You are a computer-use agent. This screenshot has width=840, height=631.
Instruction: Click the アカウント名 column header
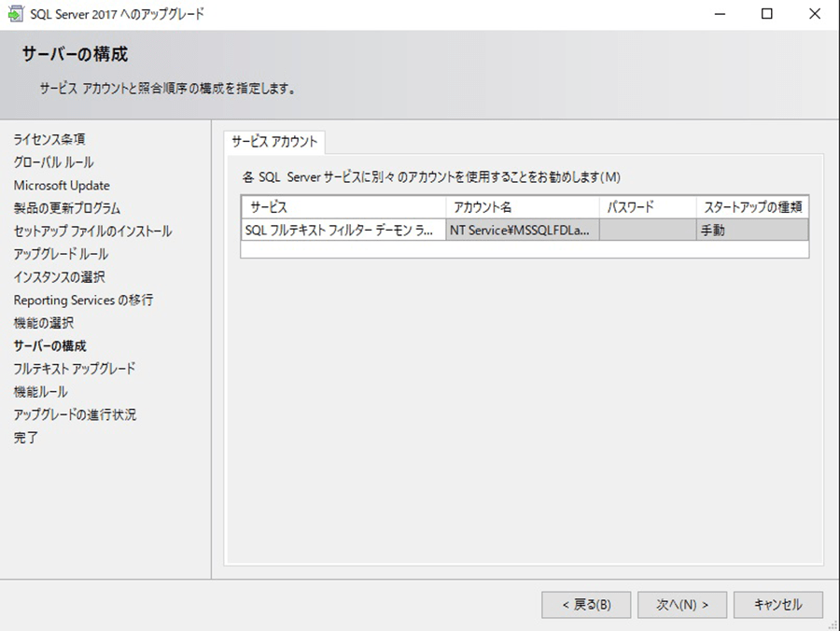(523, 207)
